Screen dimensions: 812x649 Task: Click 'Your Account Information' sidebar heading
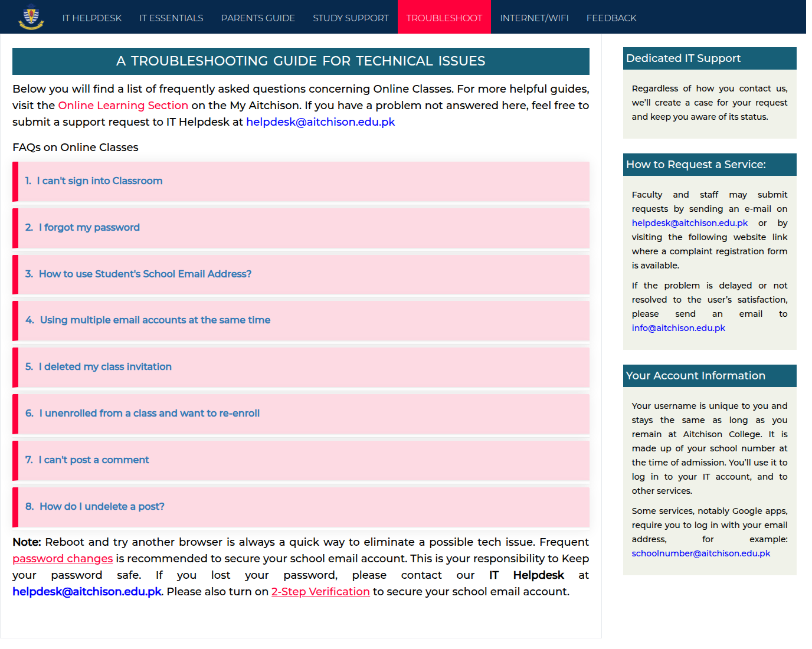710,376
